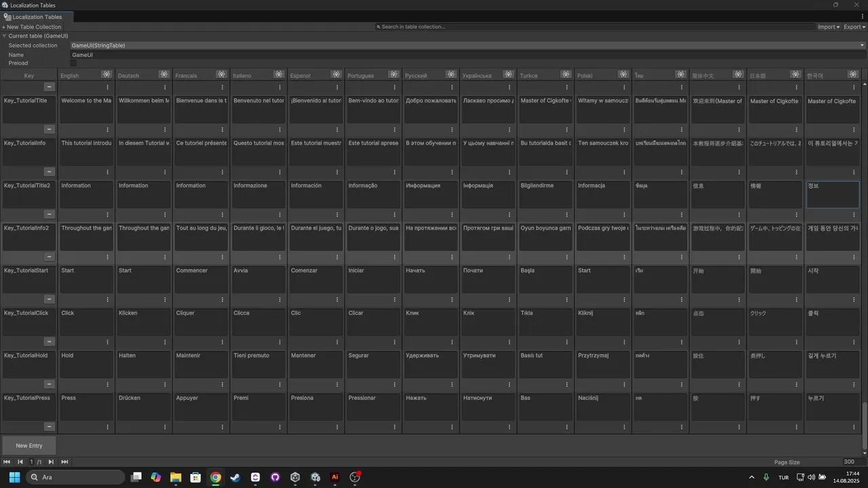Open Francais locale table metadata icon

coord(222,75)
